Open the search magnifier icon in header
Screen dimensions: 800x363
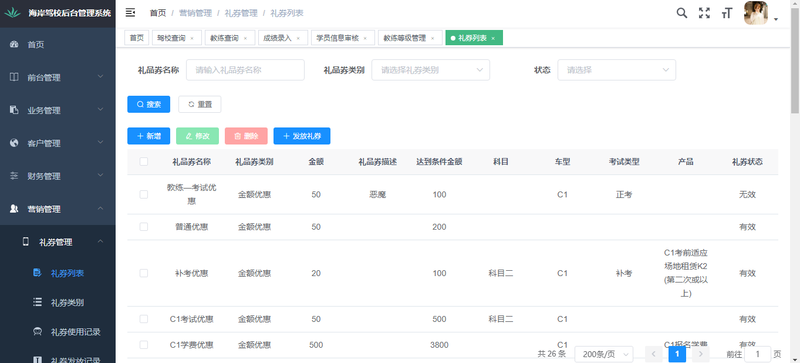tap(682, 13)
